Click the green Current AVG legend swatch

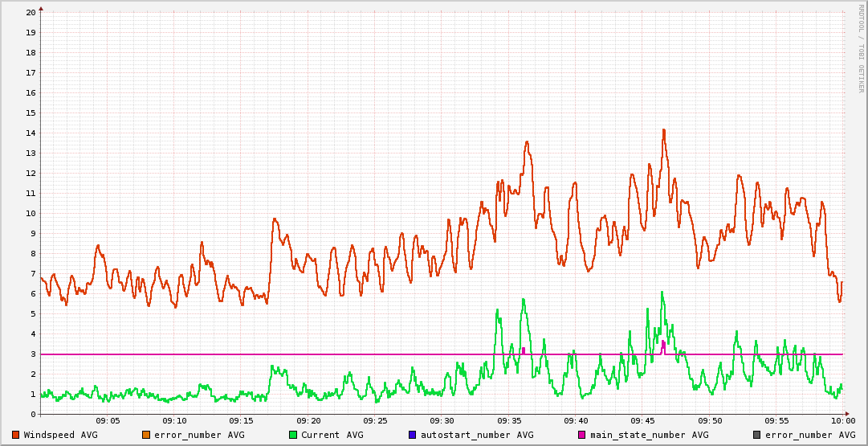293,435
